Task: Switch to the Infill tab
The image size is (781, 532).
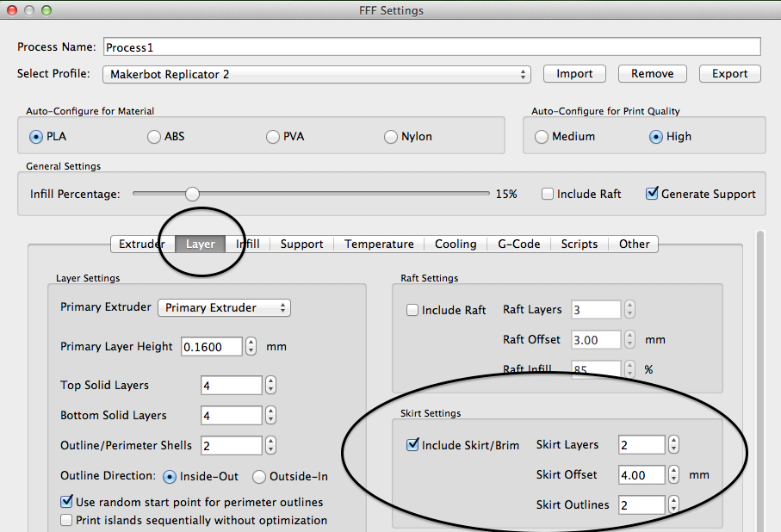Action: pos(247,244)
